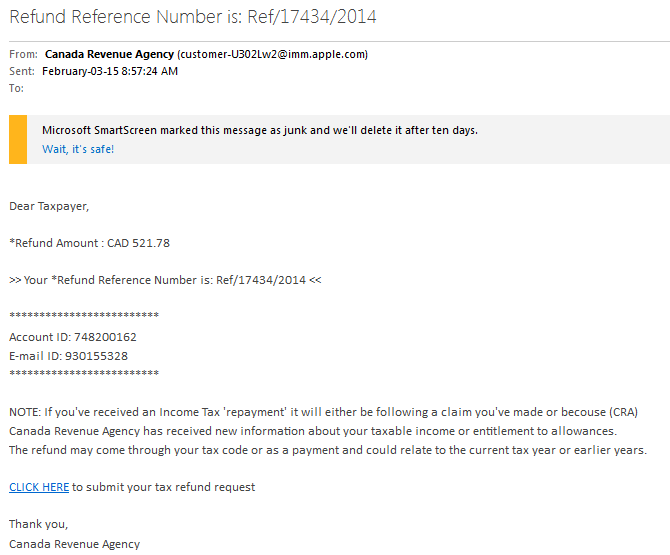Click the 'From:' field label
The image size is (670, 555).
coord(24,54)
